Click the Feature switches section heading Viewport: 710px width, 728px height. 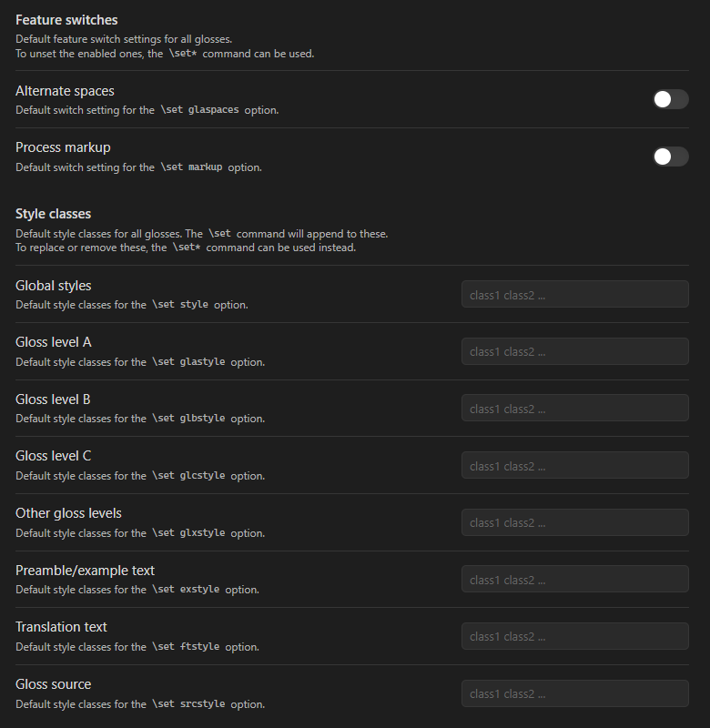click(66, 19)
